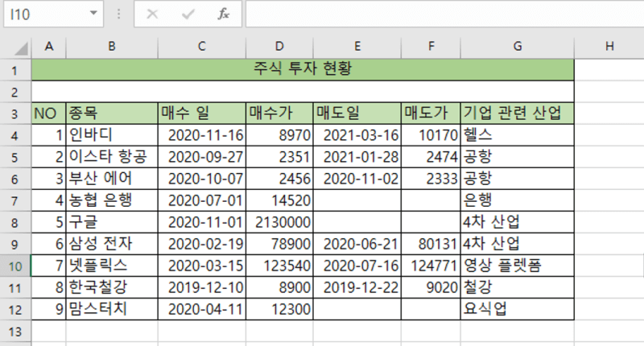Click sell date '2020-06-21'

(x=357, y=244)
